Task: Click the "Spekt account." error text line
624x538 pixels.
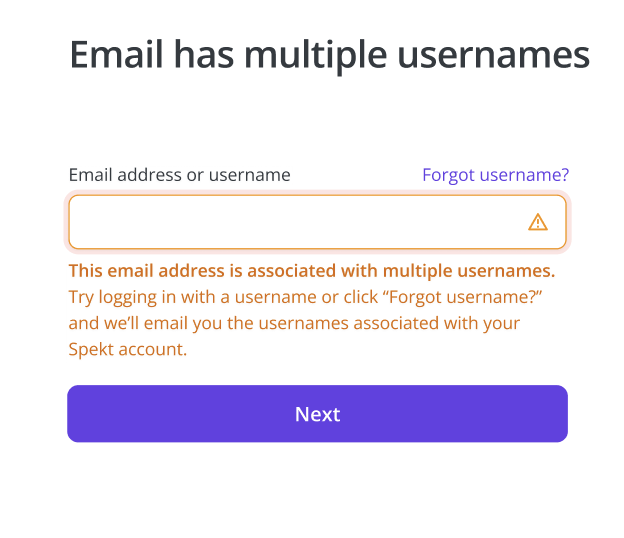Action: pyautogui.click(x=128, y=349)
